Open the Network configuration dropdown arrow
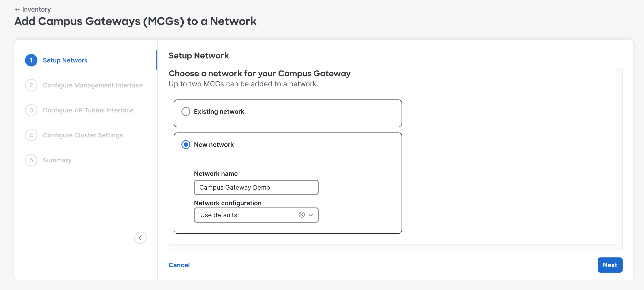Viewport: 644px width, 290px height. tap(310, 215)
